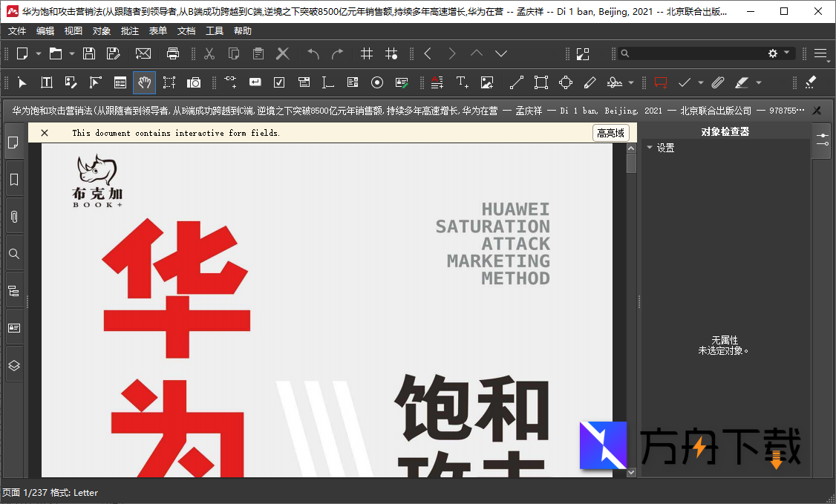
Task: Open the Bookmarks panel in the sidebar
Action: 13,179
